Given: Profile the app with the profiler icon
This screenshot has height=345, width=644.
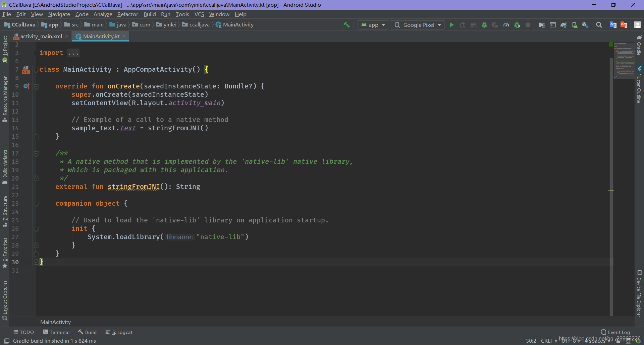Looking at the screenshot, I should point(506,24).
